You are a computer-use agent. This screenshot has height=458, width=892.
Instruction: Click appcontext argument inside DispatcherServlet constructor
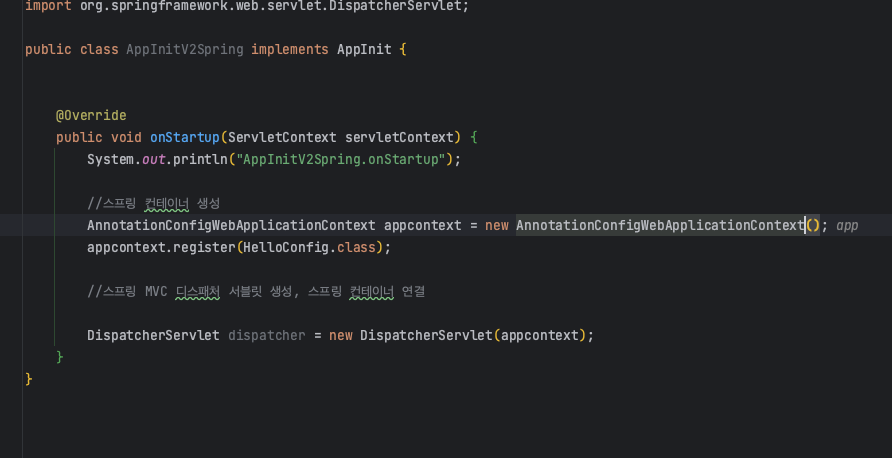[x=539, y=336]
